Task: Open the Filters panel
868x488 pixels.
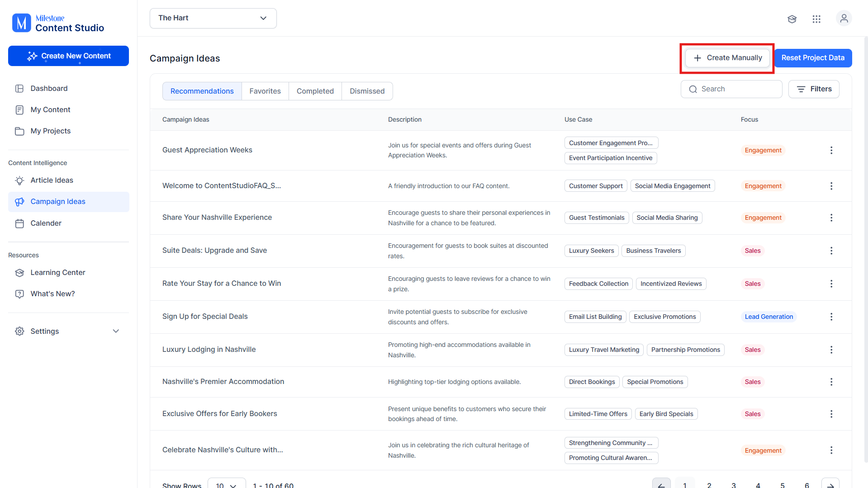Action: 814,89
